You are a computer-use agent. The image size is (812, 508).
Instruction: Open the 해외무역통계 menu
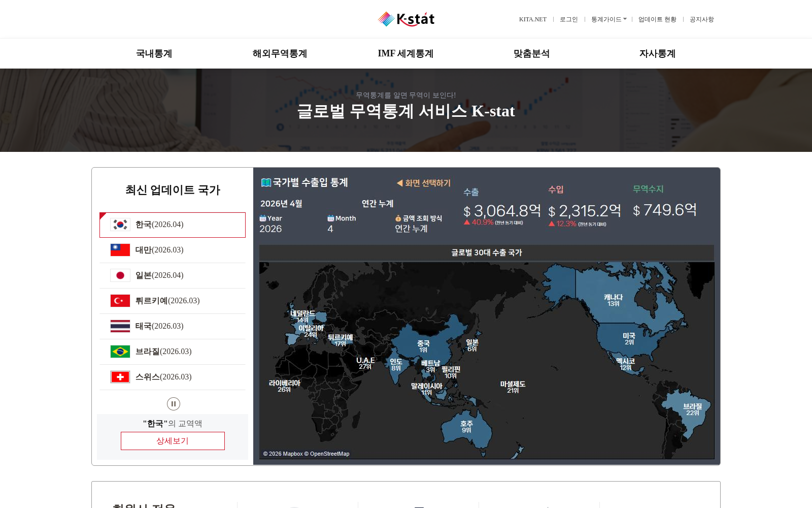[280, 53]
